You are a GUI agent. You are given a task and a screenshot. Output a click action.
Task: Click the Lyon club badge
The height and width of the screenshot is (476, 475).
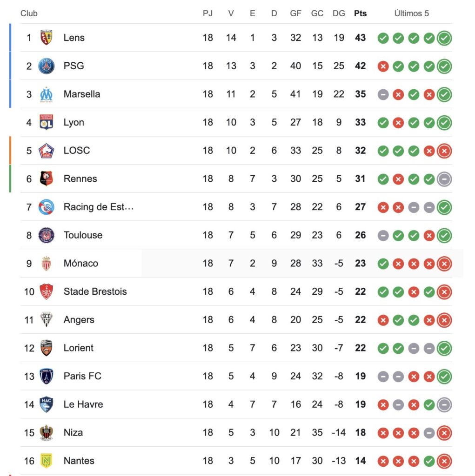46,123
